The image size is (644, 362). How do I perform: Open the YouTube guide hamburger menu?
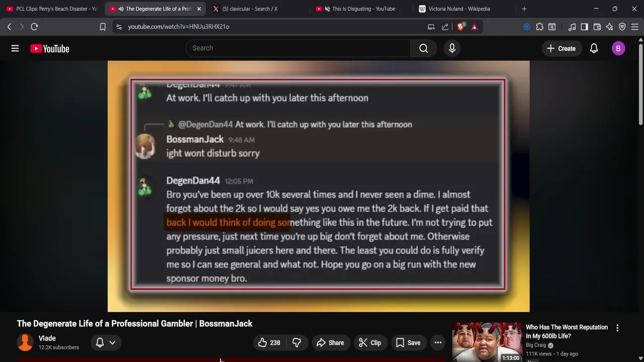[15, 48]
